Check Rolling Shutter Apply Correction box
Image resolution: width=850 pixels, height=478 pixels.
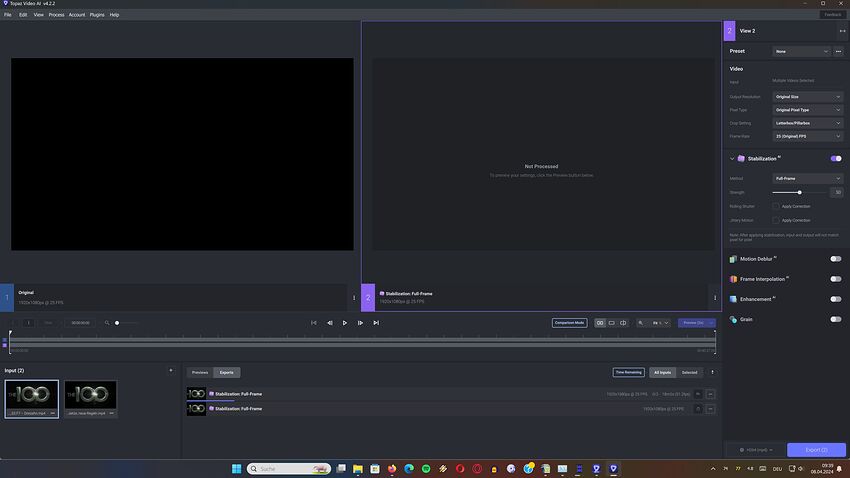click(776, 206)
